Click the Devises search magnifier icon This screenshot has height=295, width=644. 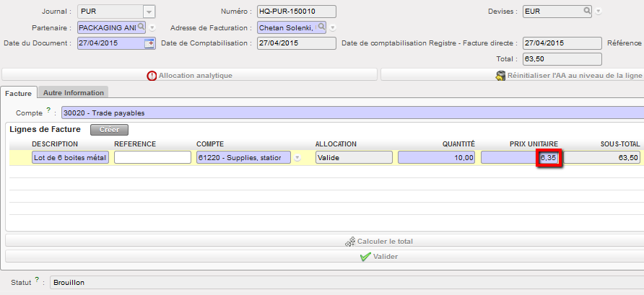click(588, 11)
